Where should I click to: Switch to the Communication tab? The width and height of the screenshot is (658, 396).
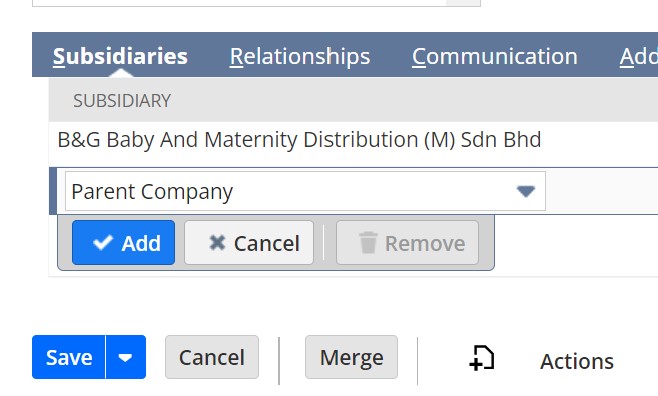click(x=495, y=56)
